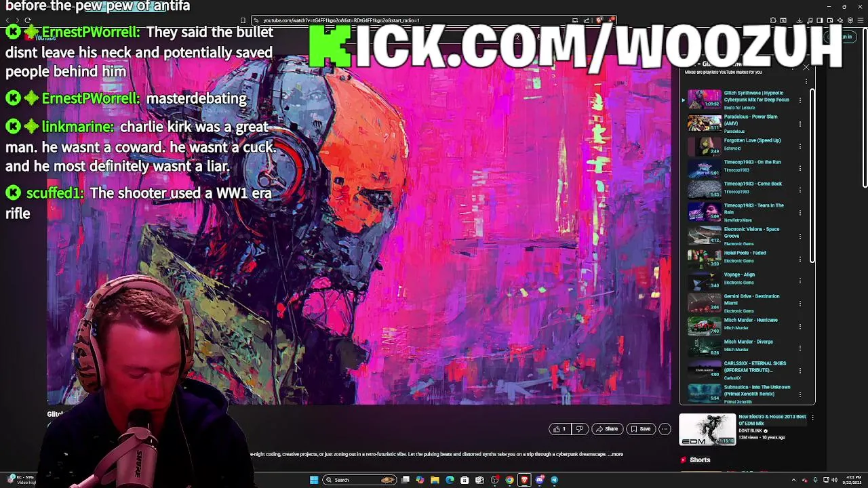
Task: Open Copilot from taskbar
Action: coord(420,480)
